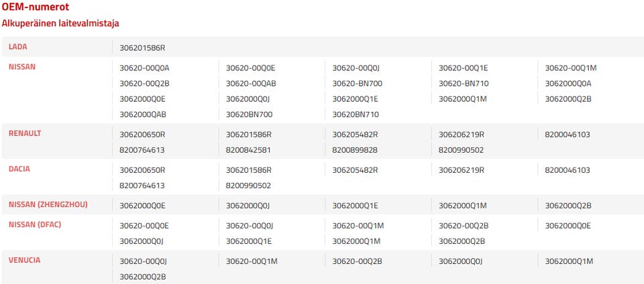This screenshot has width=644, height=284.
Task: Select OEM number 30620-BN700 with hyphen
Action: click(358, 83)
